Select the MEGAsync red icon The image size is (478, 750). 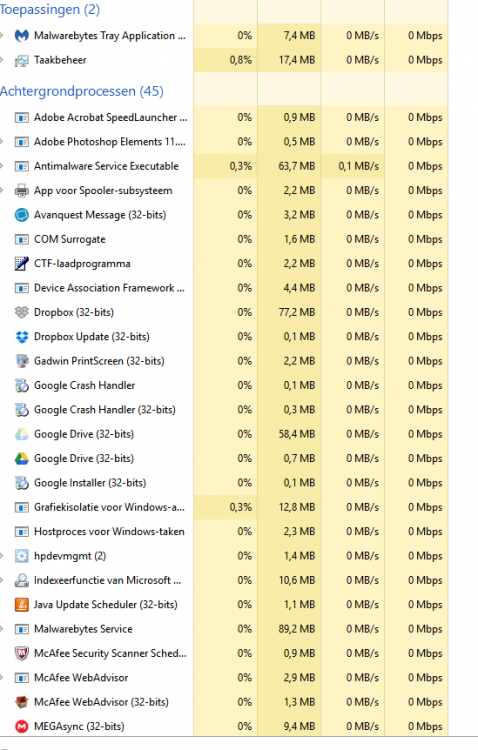pos(22,727)
